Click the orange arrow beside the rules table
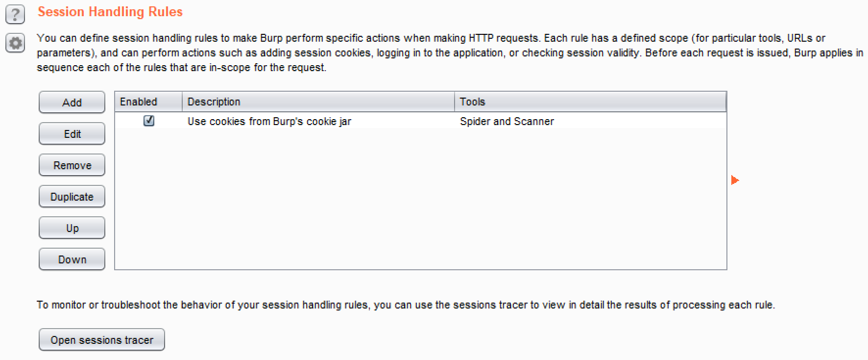The height and width of the screenshot is (360, 868). coord(734,180)
